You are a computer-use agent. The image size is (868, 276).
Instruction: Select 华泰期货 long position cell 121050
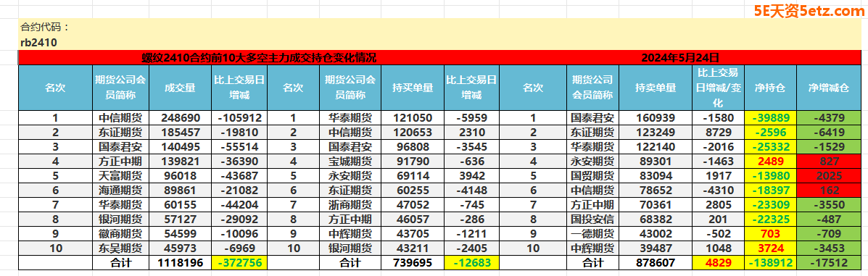[x=413, y=117]
